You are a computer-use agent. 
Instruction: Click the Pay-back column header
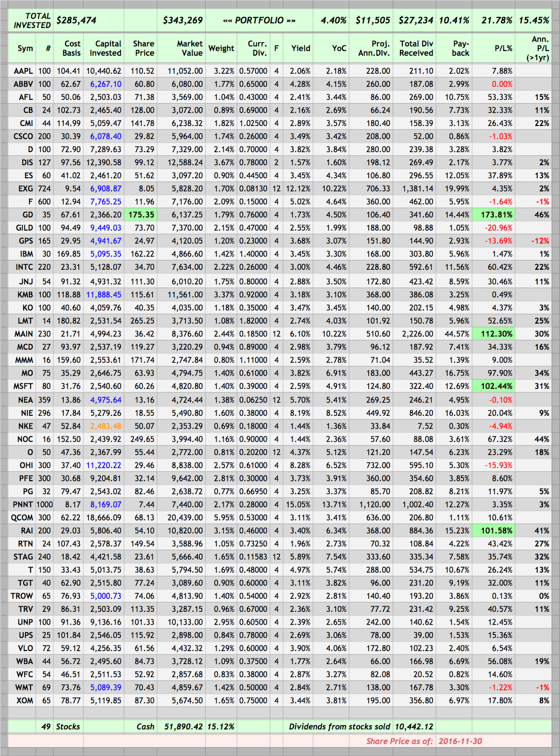coord(453,48)
